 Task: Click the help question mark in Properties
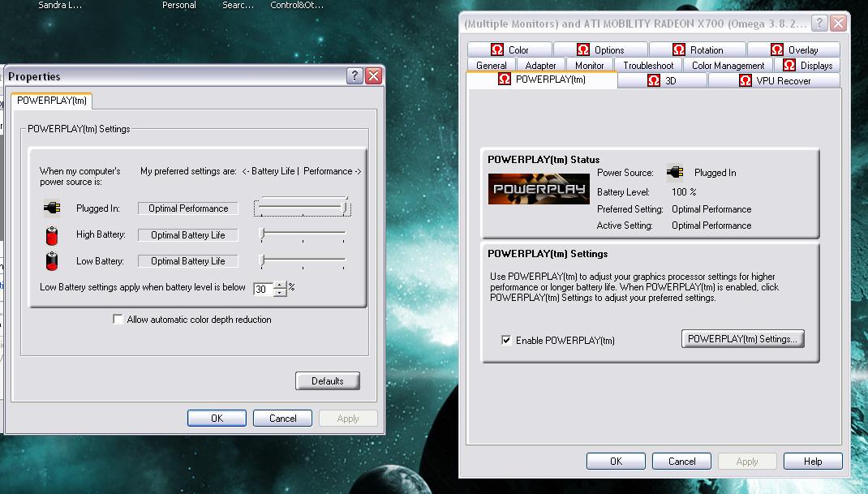coord(355,76)
